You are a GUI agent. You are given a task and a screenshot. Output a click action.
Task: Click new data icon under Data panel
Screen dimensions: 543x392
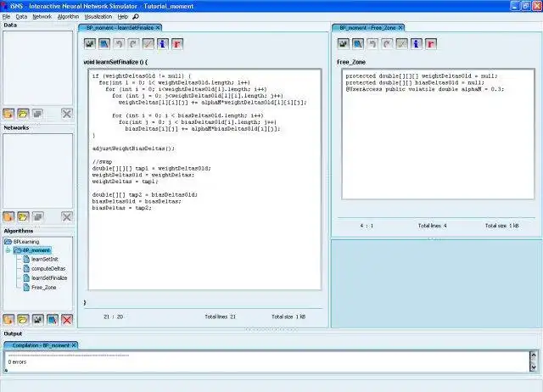(x=8, y=114)
